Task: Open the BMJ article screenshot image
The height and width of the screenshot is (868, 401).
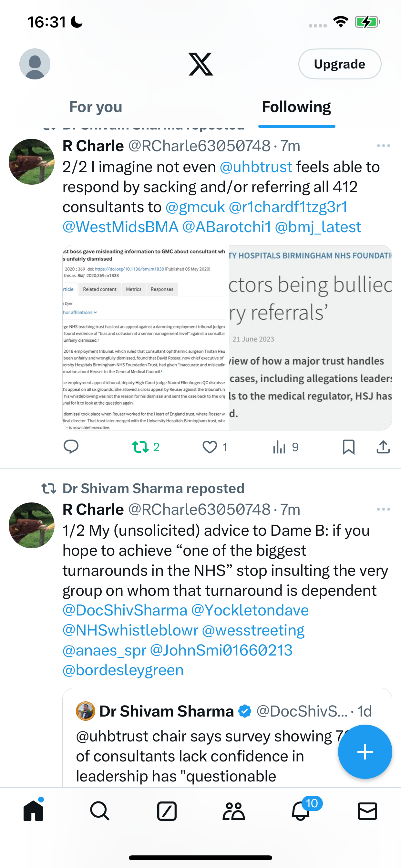Action: 146,338
